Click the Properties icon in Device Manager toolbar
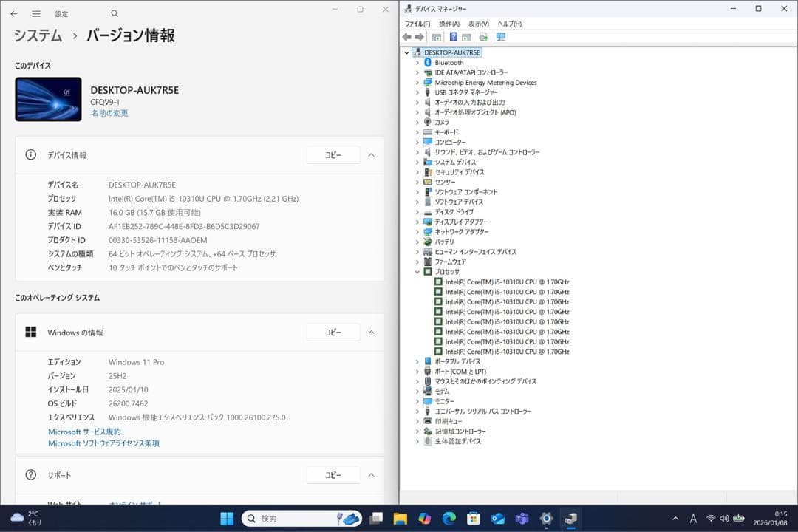Screen dimensions: 798x532 coord(437,37)
